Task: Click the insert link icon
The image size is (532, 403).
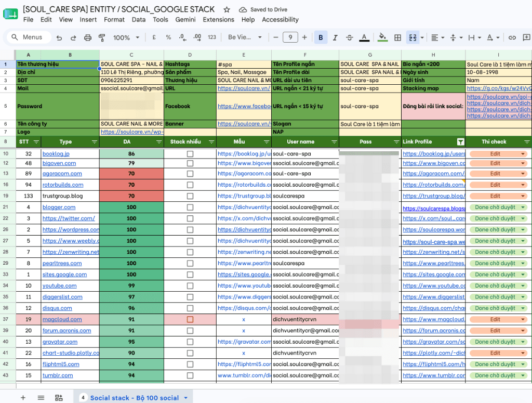Action: click(x=512, y=37)
